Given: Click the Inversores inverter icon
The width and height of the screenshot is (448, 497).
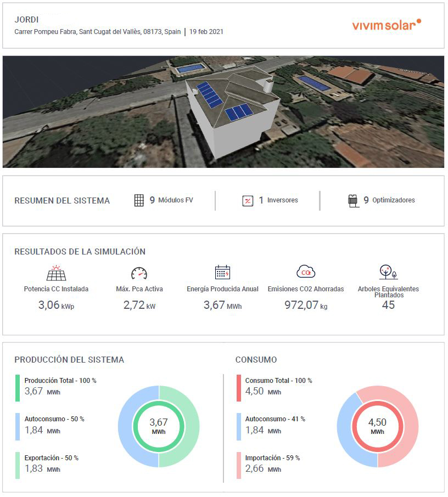Looking at the screenshot, I should (x=248, y=201).
